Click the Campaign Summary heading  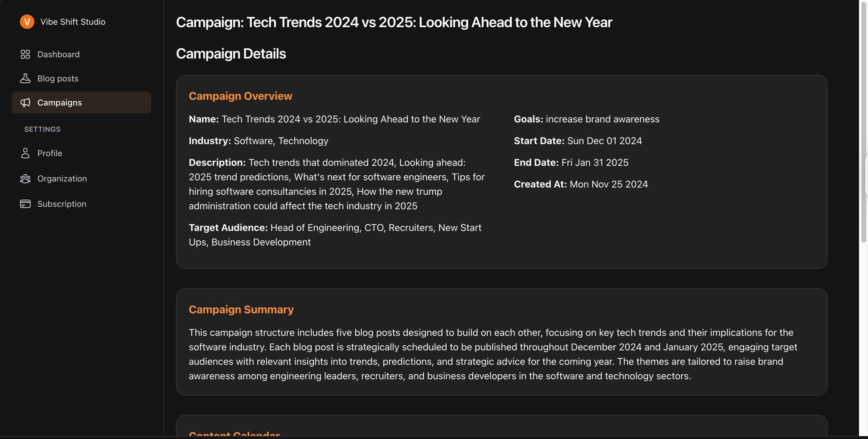coord(241,310)
